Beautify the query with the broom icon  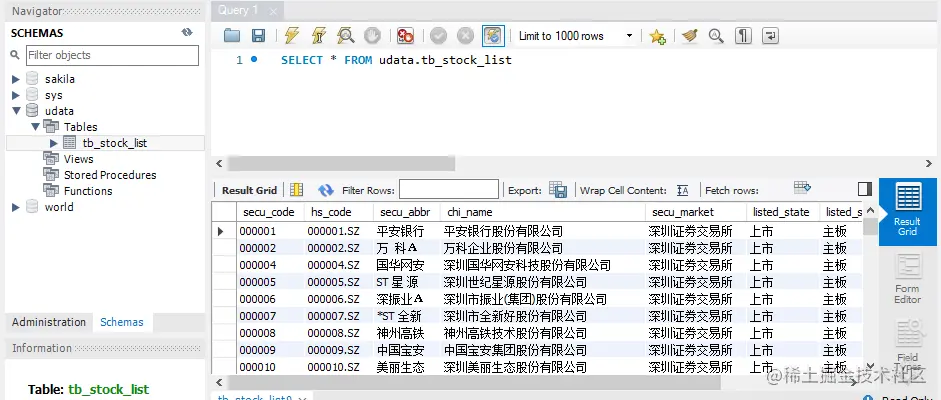click(x=690, y=36)
